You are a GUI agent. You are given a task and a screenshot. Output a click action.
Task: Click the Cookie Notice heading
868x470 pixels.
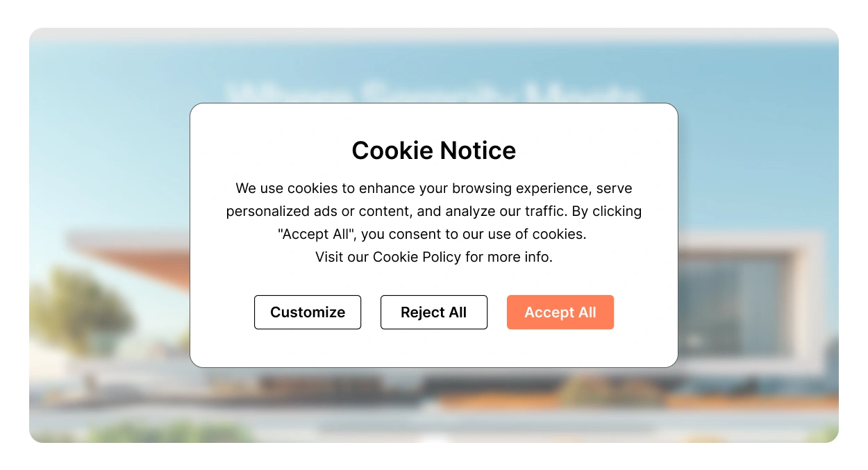pos(433,150)
